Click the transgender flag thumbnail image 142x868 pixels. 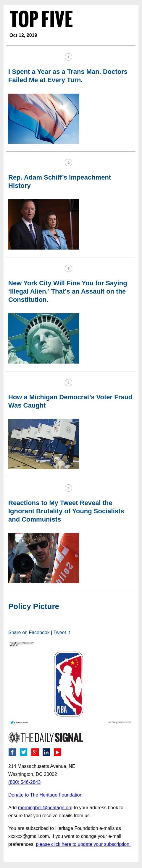(44, 119)
